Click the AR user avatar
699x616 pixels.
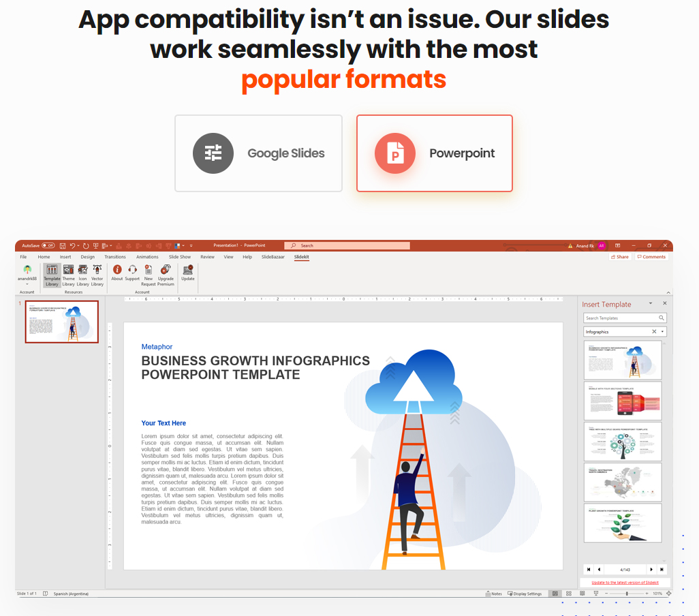(x=602, y=245)
